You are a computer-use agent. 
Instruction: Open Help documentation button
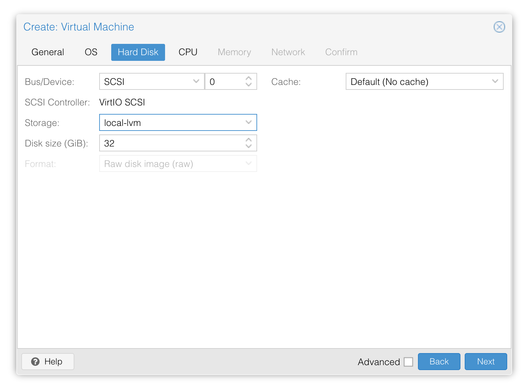click(x=48, y=362)
